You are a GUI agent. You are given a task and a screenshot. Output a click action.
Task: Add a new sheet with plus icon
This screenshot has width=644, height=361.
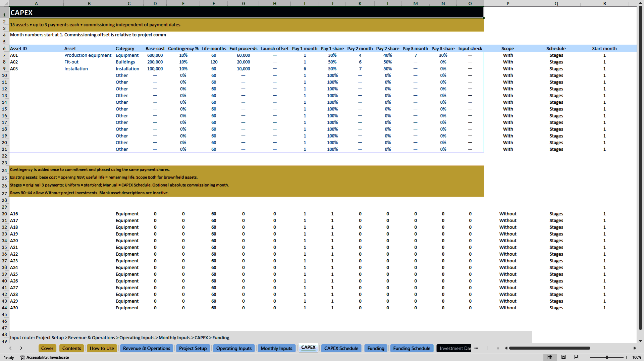point(487,348)
